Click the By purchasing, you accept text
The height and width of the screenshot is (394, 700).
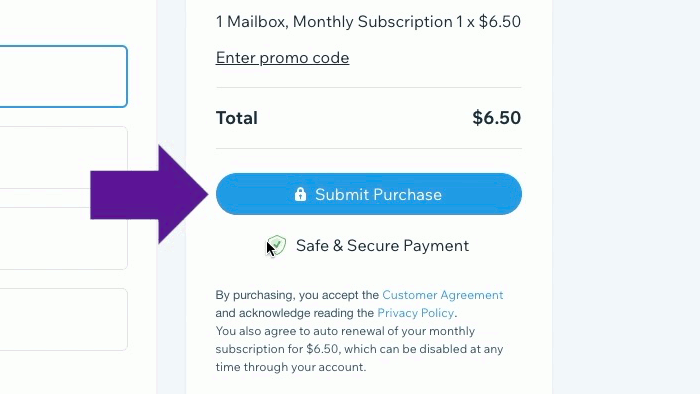(297, 295)
